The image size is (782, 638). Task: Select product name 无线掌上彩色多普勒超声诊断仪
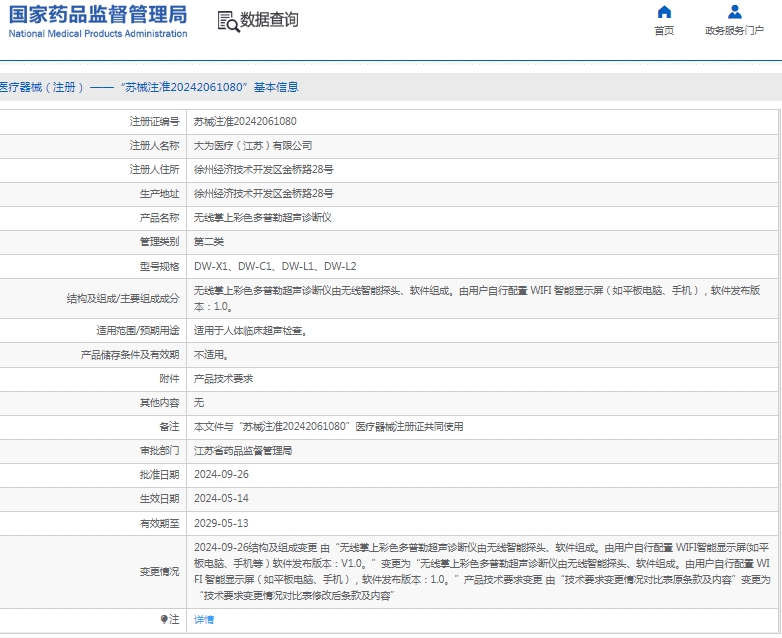pos(262,217)
